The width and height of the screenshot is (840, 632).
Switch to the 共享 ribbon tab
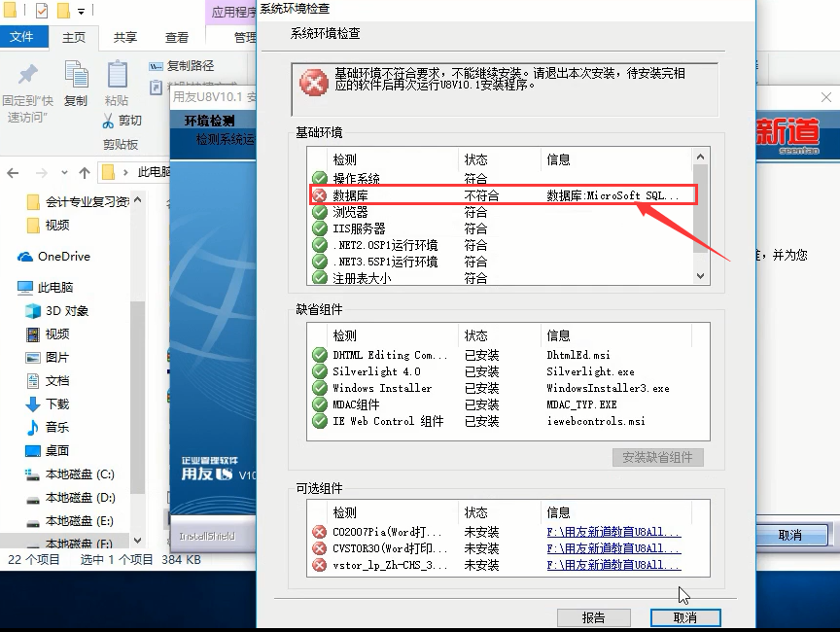pos(125,38)
